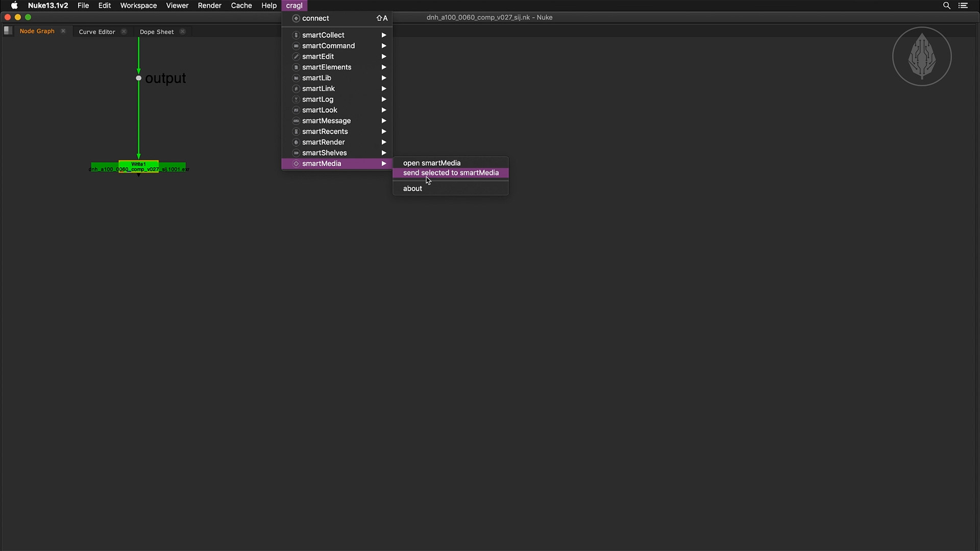Open the Edit menu
980x551 pixels.
tap(105, 6)
